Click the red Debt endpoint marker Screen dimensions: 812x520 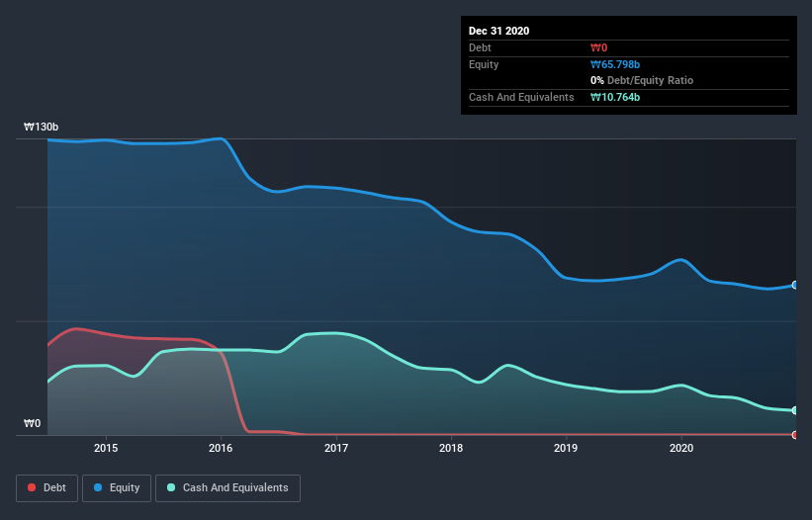795,435
